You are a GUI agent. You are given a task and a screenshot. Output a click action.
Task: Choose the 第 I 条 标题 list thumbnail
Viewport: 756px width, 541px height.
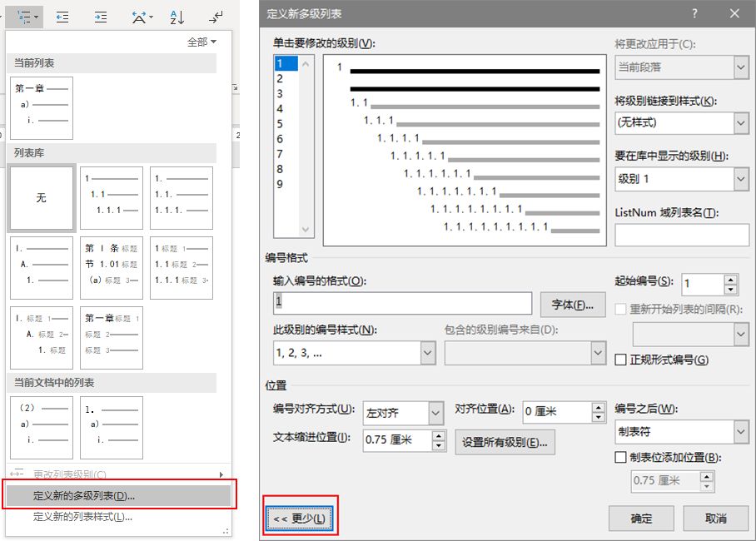click(x=112, y=268)
